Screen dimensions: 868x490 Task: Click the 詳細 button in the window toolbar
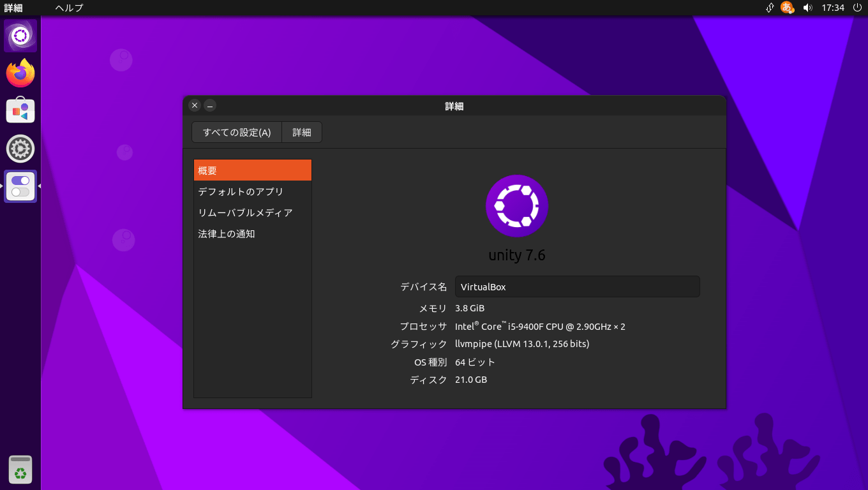[x=302, y=132]
